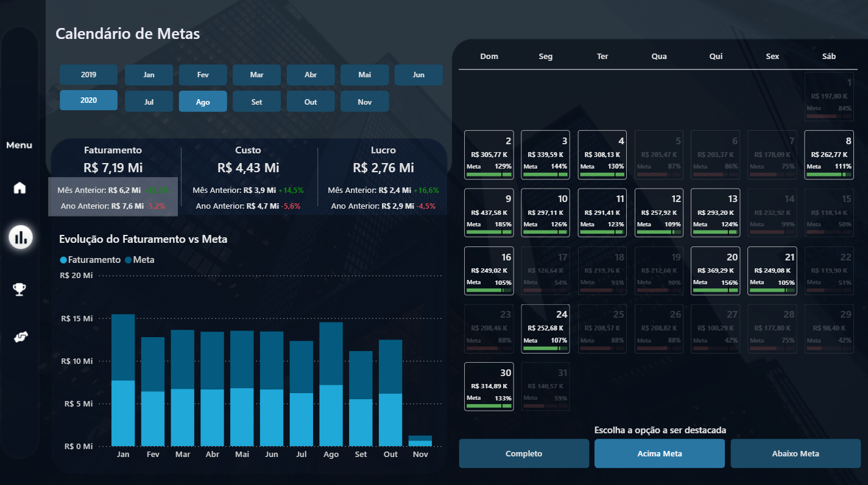
Task: Select the Fev bar in the chart
Action: 153,392
